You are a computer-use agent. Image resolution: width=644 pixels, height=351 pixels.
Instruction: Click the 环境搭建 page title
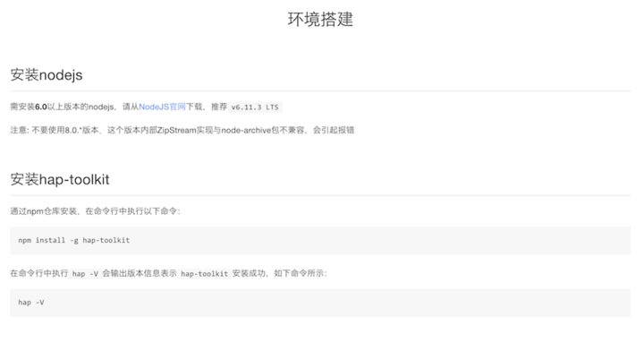[320, 20]
